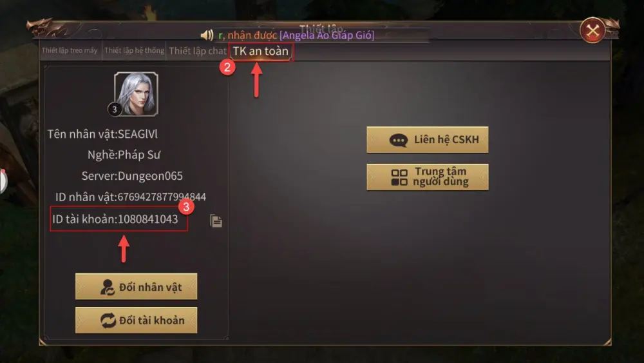
Task: Click the ID tài khoản 1080841043 text
Action: tap(115, 219)
